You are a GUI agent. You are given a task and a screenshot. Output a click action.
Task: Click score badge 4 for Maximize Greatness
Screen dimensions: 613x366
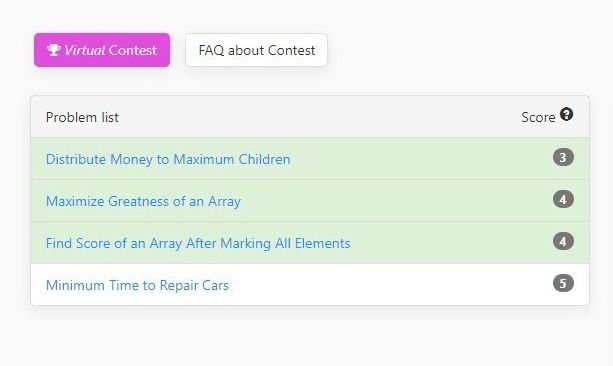point(563,199)
